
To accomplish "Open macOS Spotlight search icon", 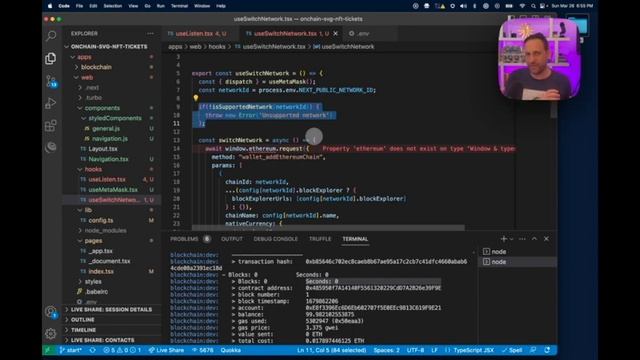I will (x=533, y=6).
